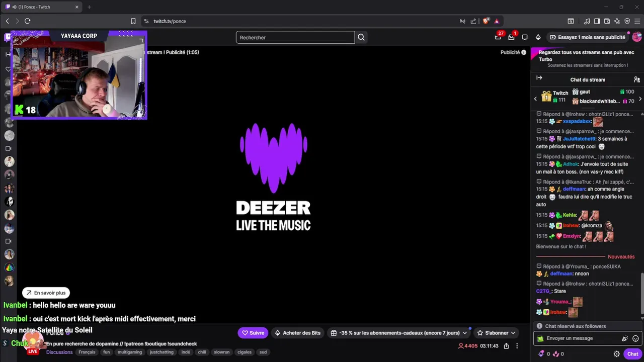Toggle the Brave sidebar panel icon
Screen dimensions: 644x362
pos(597,21)
